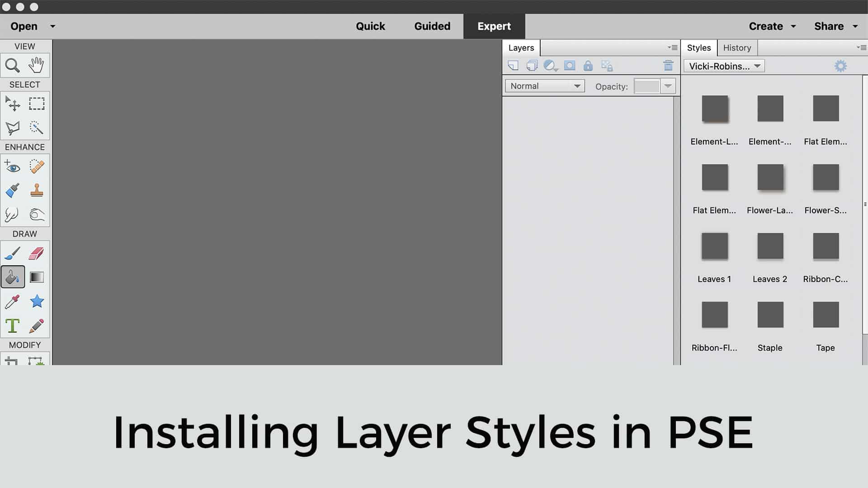868x488 pixels.
Task: Open the Normal blend mode dropdown
Action: coord(545,86)
